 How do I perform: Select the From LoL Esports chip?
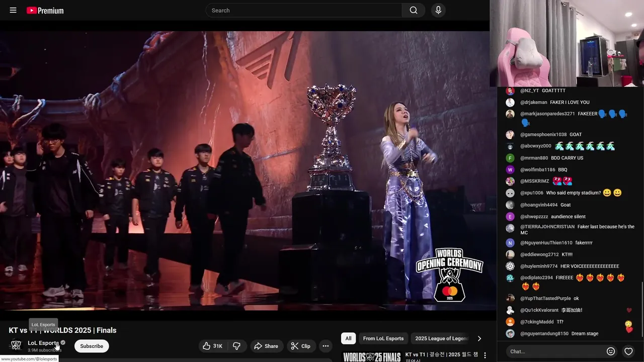tap(383, 338)
